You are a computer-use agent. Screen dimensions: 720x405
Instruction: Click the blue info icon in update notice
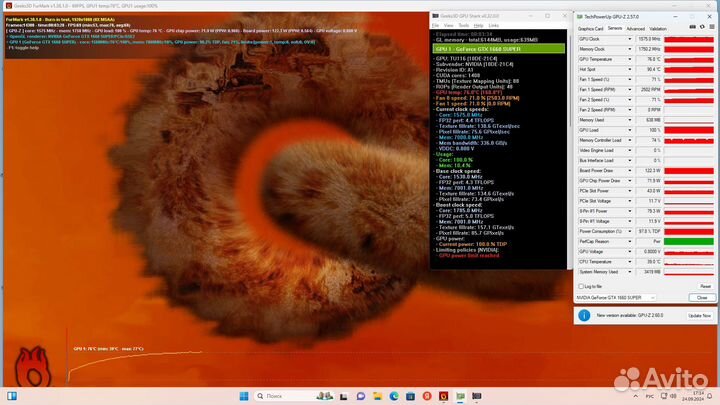pos(582,315)
